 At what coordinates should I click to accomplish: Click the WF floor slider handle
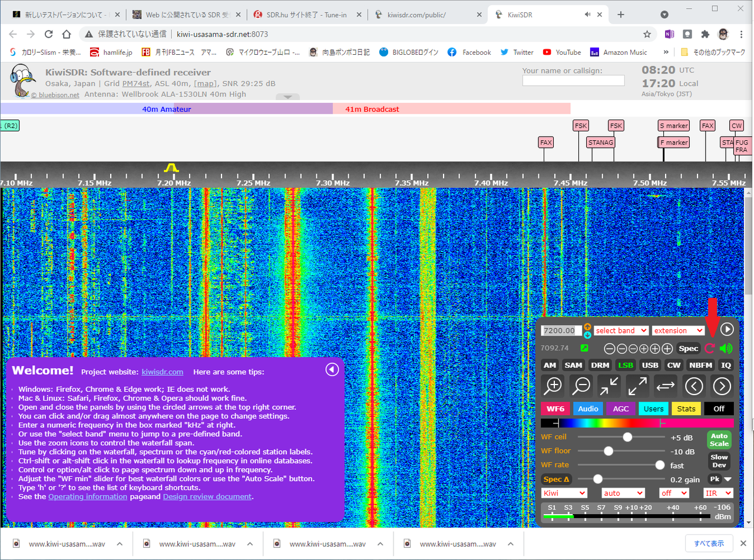[x=609, y=451]
